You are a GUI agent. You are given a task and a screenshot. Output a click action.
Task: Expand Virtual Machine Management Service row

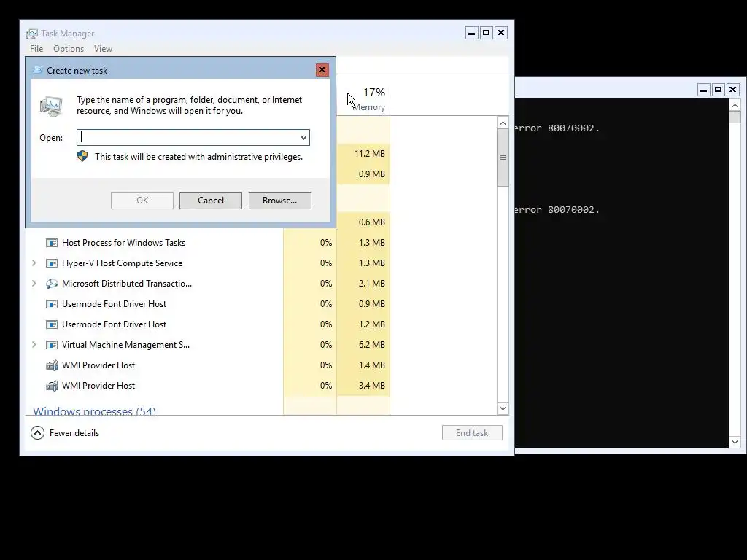tap(34, 345)
